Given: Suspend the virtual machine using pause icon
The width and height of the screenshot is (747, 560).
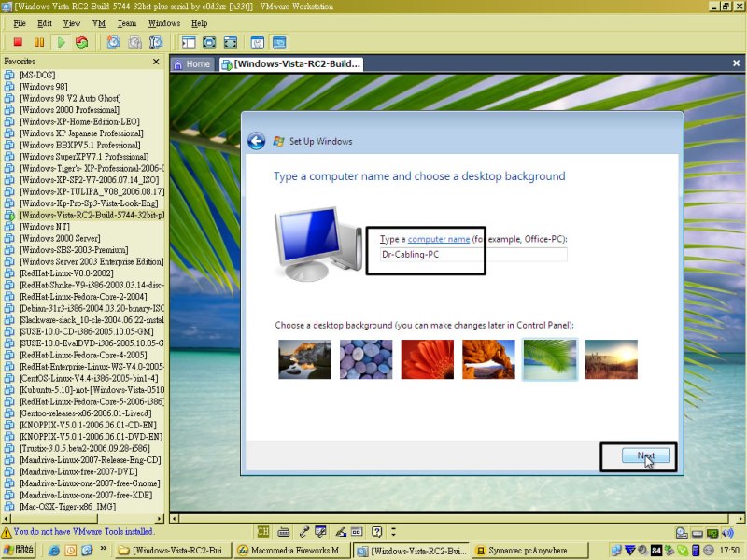Looking at the screenshot, I should pos(39,42).
